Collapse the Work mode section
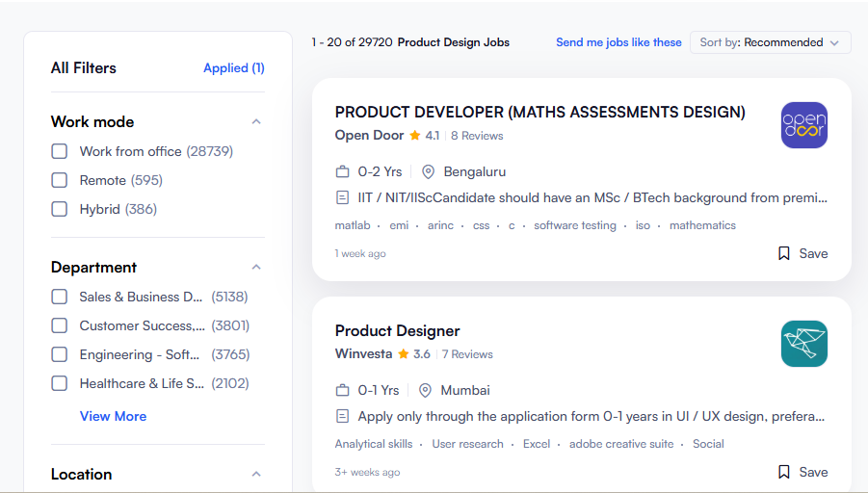The image size is (868, 493). tap(256, 121)
